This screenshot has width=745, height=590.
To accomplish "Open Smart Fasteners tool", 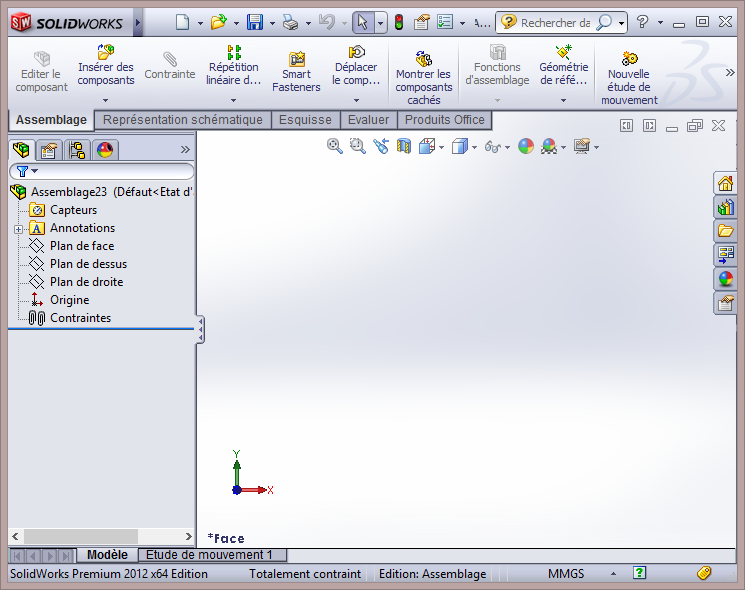I will [x=296, y=60].
